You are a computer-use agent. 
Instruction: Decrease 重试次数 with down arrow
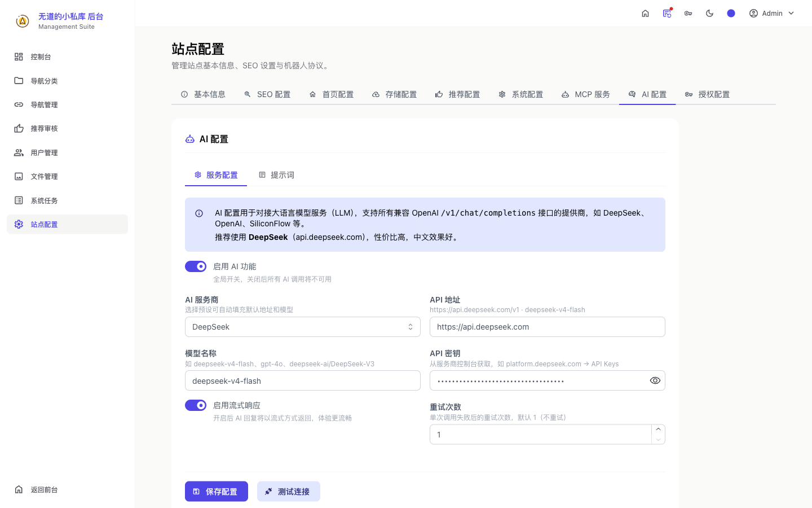point(658,440)
